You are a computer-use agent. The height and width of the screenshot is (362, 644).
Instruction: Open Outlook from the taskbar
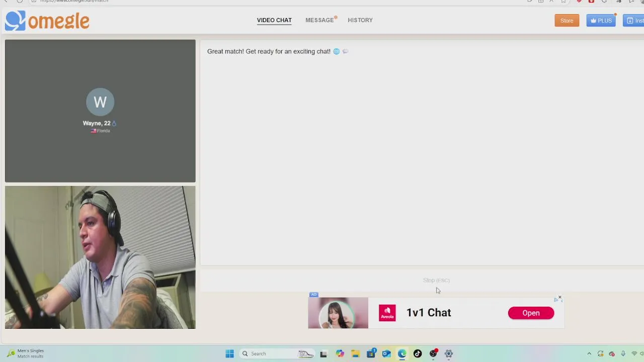point(386,353)
